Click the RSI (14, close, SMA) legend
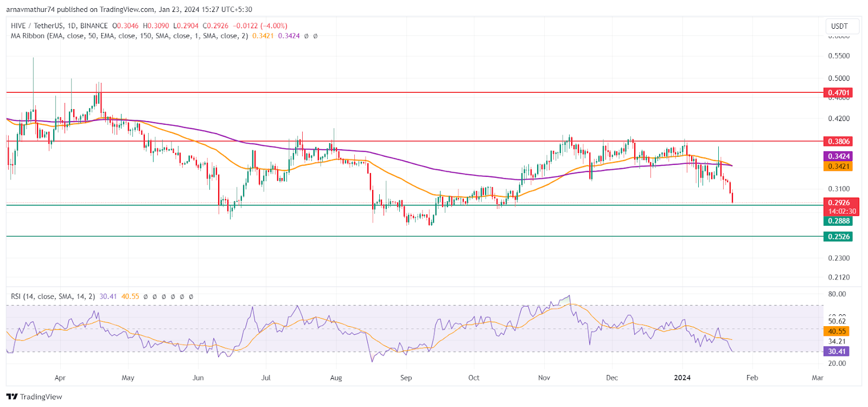Viewport: 868px width, 407px height. click(x=53, y=296)
